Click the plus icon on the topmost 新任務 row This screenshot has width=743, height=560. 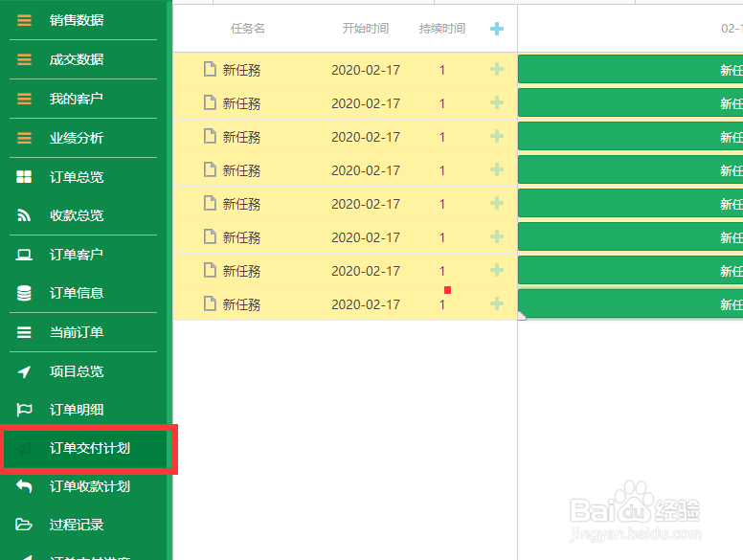(497, 69)
